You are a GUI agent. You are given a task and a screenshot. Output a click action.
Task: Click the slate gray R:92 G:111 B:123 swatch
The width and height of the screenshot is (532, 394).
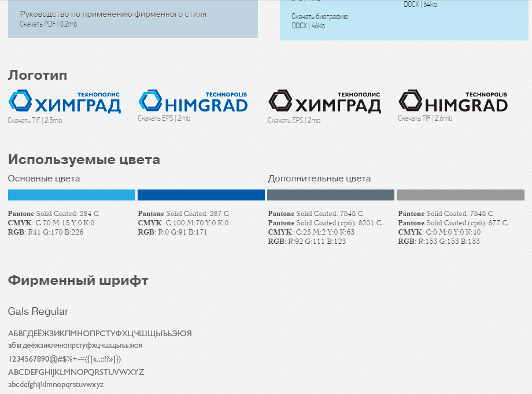(331, 195)
